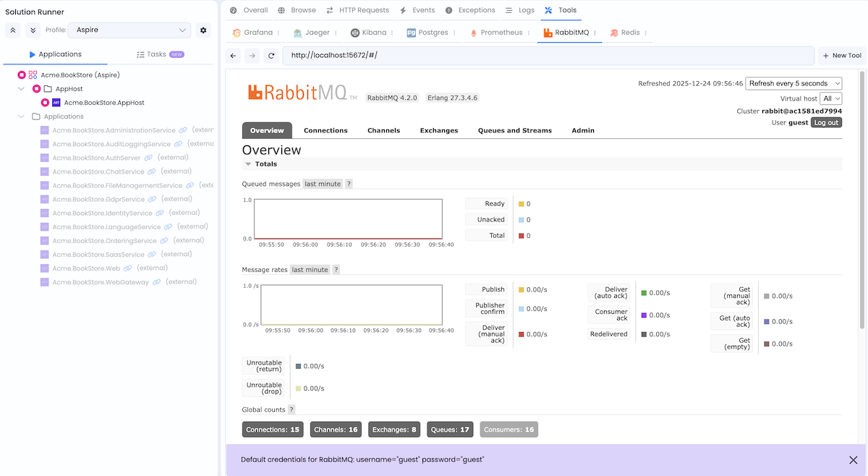Collapse all tree nodes using the double-chevron icon
868x476 pixels.
pos(12,30)
